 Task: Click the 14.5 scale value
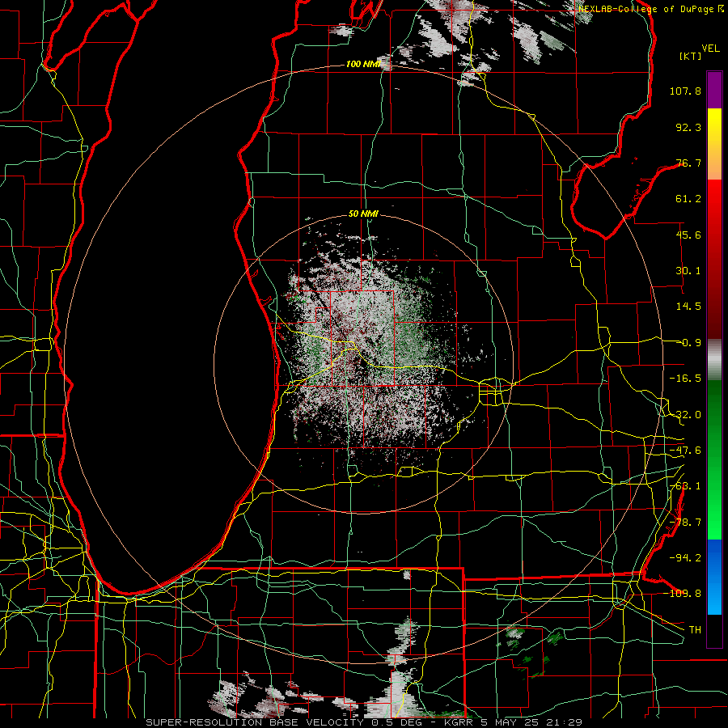688,307
